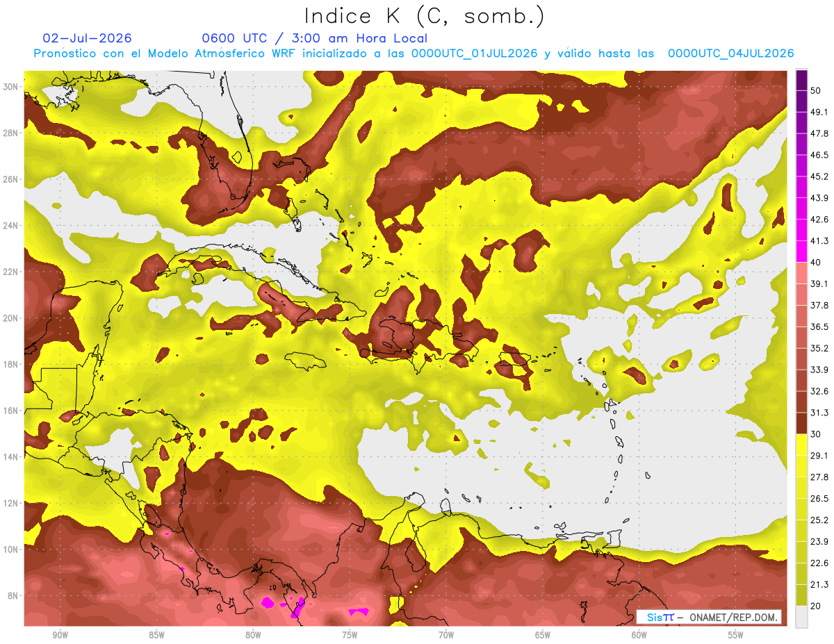Pick the magenta swatch between 40 and 41.3

tap(801, 251)
